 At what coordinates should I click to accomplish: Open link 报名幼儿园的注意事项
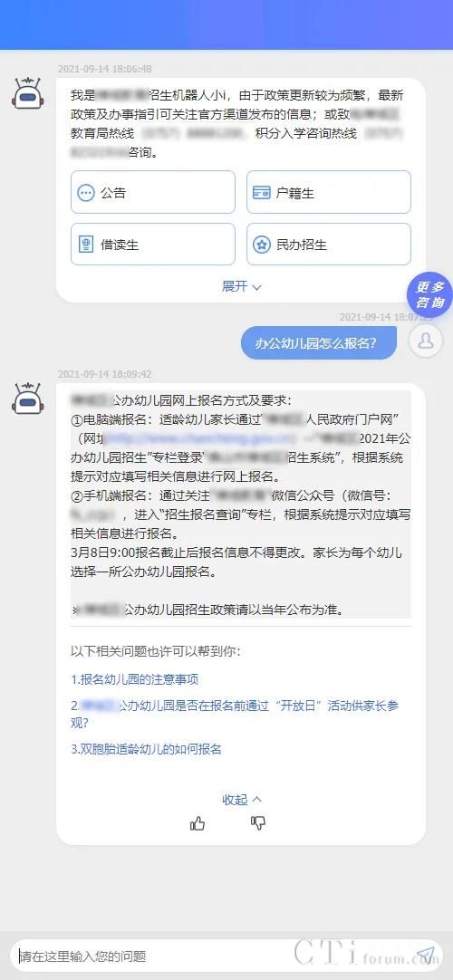tap(135, 679)
